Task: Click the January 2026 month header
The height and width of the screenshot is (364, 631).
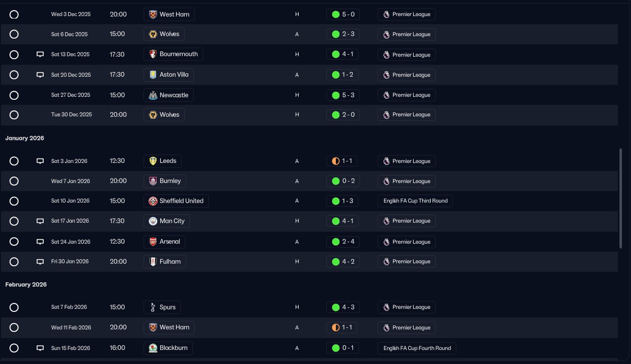Action: [25, 138]
